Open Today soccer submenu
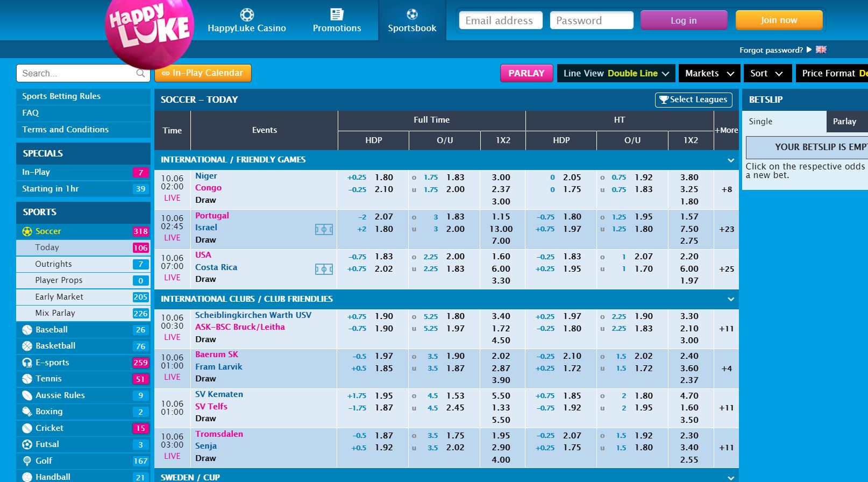Screen dimensions: 868x482 83,247
